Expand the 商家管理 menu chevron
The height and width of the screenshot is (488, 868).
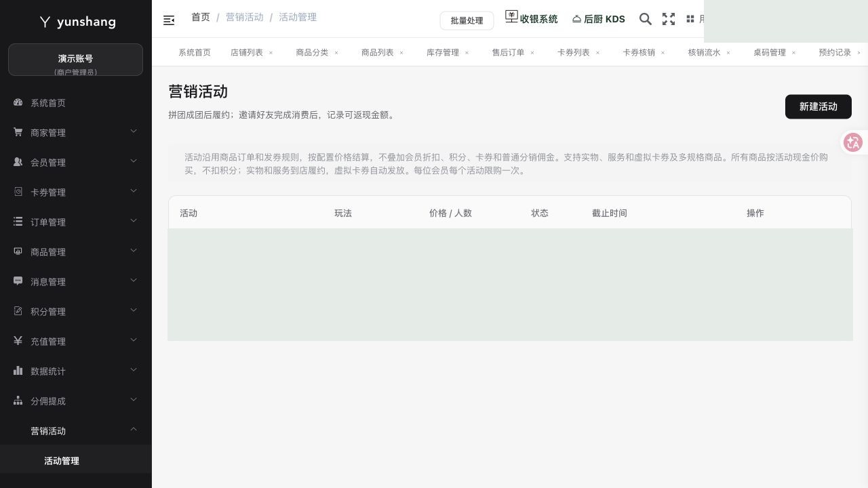[134, 131]
